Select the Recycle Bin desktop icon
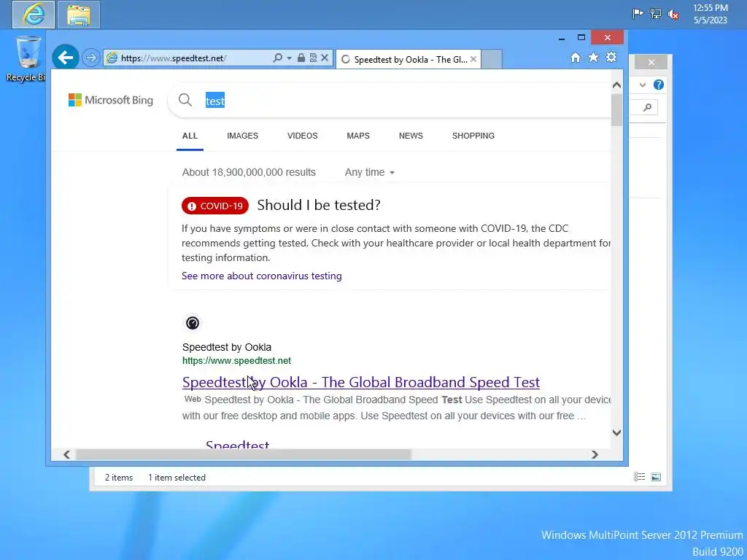 point(26,58)
